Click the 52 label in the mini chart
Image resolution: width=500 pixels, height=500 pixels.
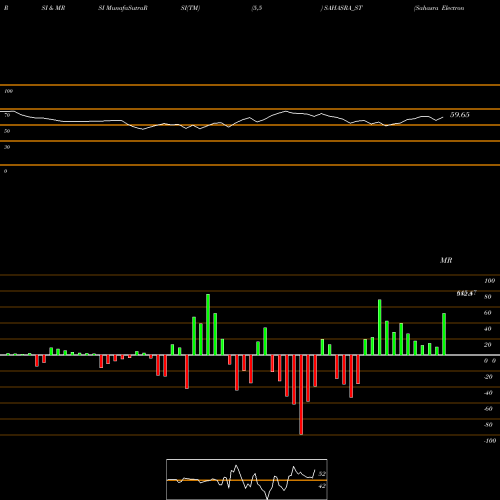tap(322, 474)
